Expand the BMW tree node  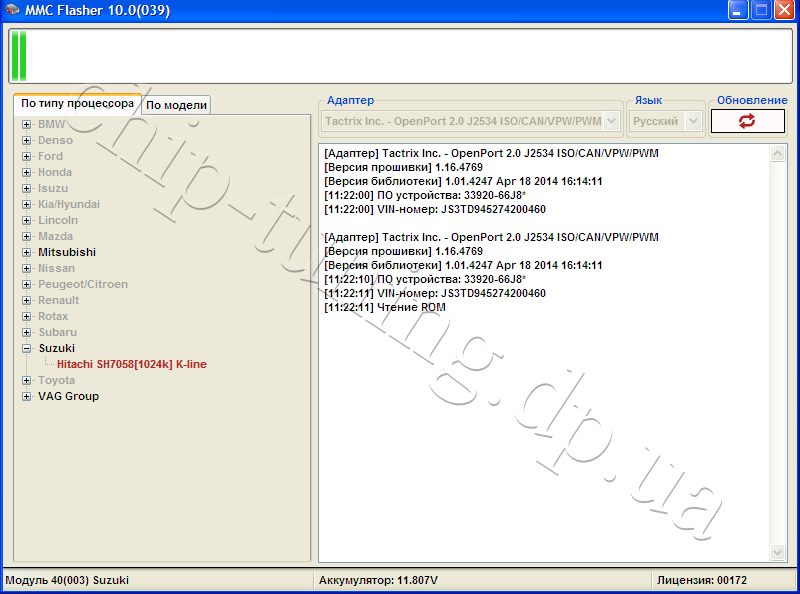(27, 124)
